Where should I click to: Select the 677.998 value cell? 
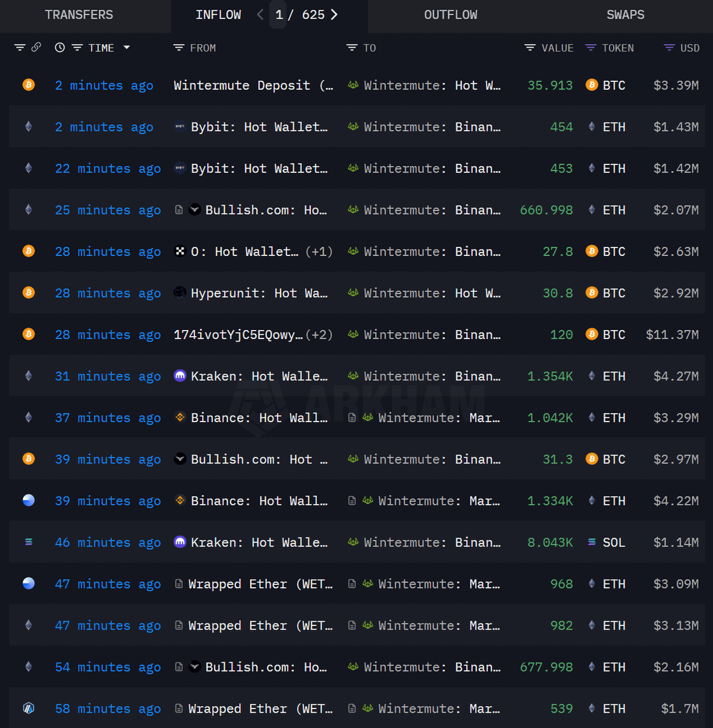click(546, 667)
